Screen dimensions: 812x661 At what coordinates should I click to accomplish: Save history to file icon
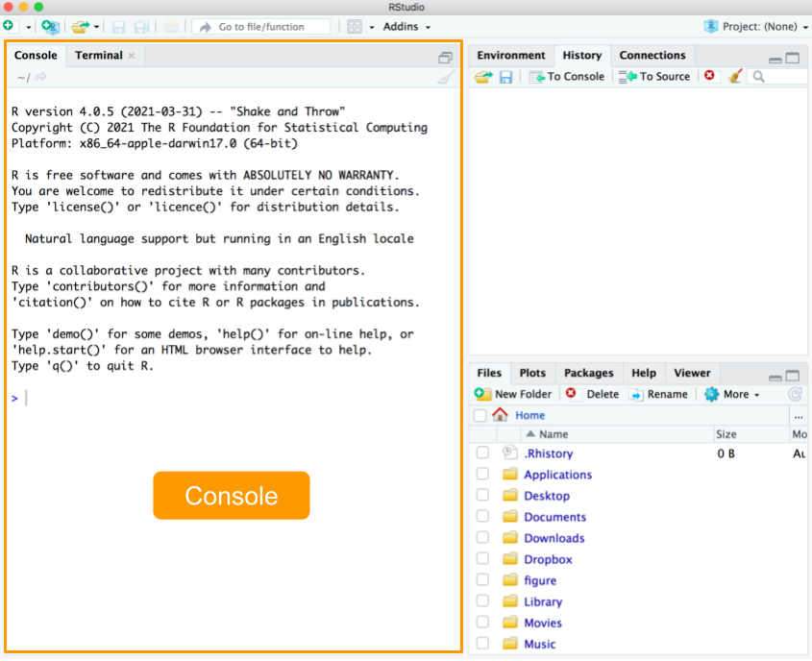pos(505,77)
